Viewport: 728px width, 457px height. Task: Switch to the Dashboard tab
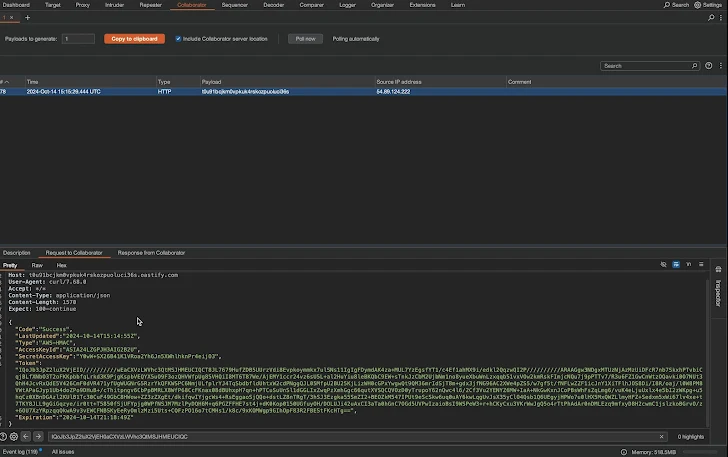[x=16, y=5]
